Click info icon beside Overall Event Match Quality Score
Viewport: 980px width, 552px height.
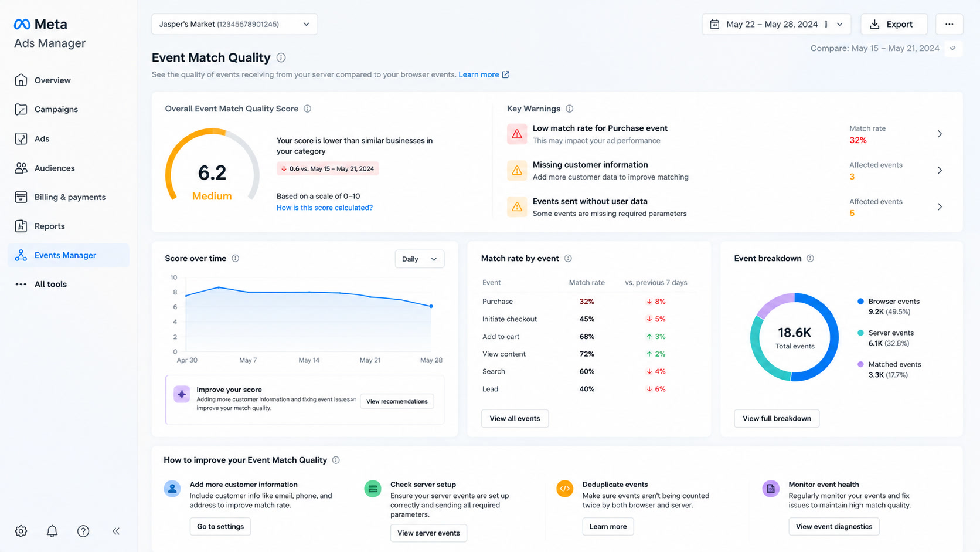(x=307, y=109)
